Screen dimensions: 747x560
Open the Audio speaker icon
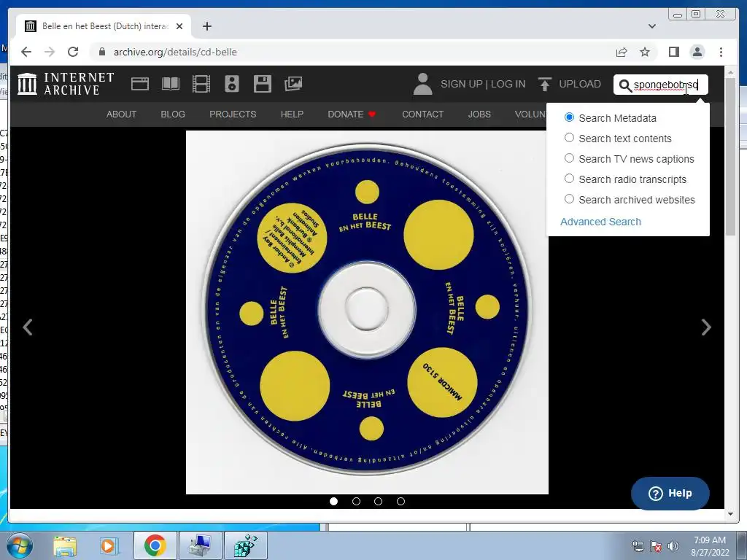[x=232, y=84]
